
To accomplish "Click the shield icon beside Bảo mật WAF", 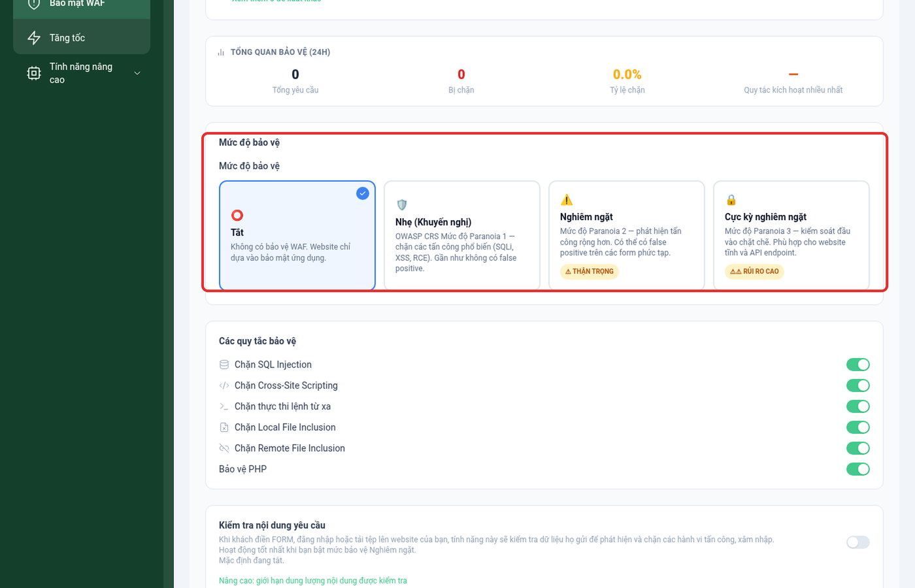I will (x=34, y=3).
